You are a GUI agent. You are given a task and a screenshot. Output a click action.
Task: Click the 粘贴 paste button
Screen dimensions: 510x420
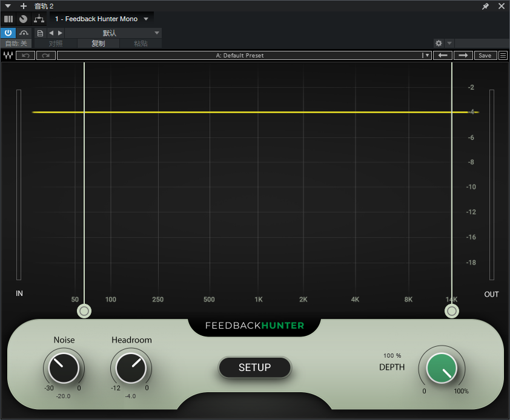[x=141, y=43]
